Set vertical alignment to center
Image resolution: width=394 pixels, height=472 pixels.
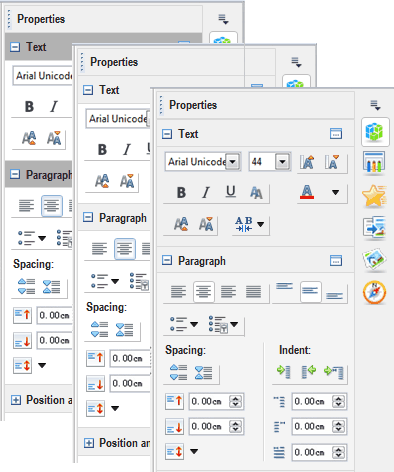pyautogui.click(x=310, y=292)
